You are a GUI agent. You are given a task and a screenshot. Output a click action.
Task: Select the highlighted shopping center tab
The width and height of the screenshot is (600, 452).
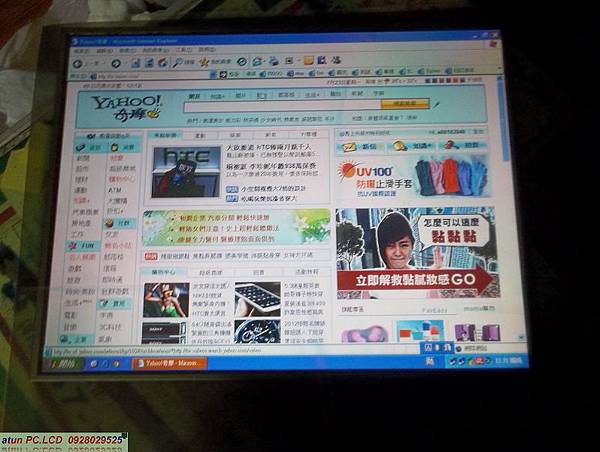[x=163, y=272]
